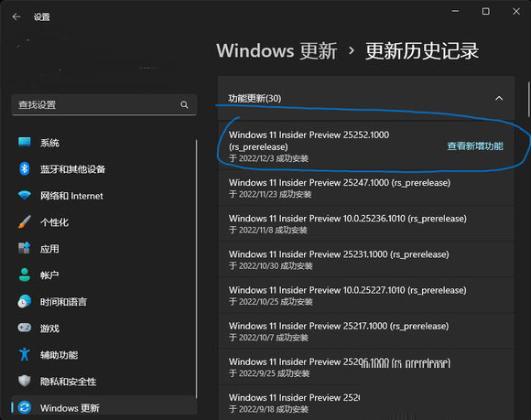The height and width of the screenshot is (420, 531).
Task: Click the 更新历史记录 page title
Action: pyautogui.click(x=422, y=50)
